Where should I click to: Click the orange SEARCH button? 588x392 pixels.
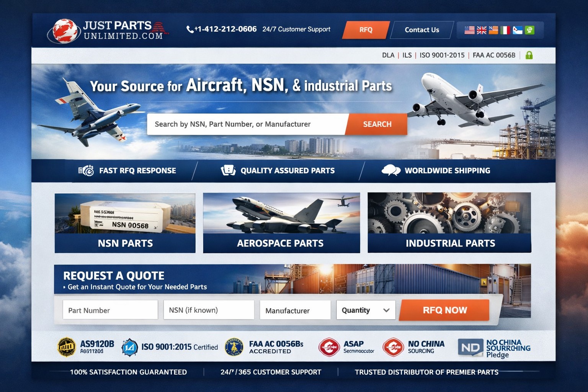[377, 124]
